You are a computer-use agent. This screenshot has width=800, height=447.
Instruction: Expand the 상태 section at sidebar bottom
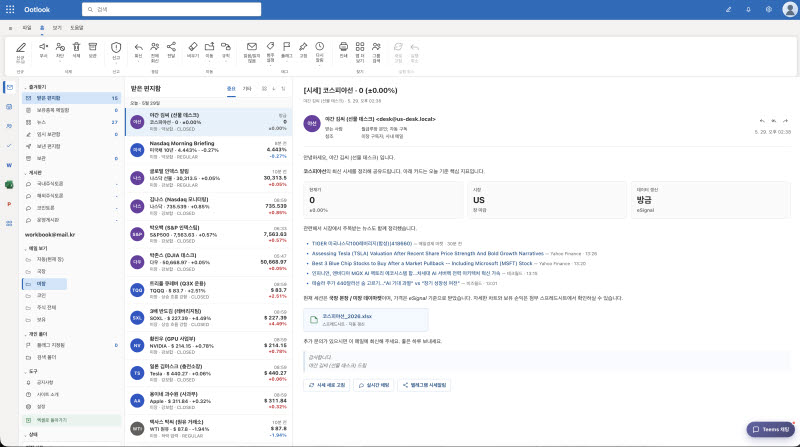[26, 435]
